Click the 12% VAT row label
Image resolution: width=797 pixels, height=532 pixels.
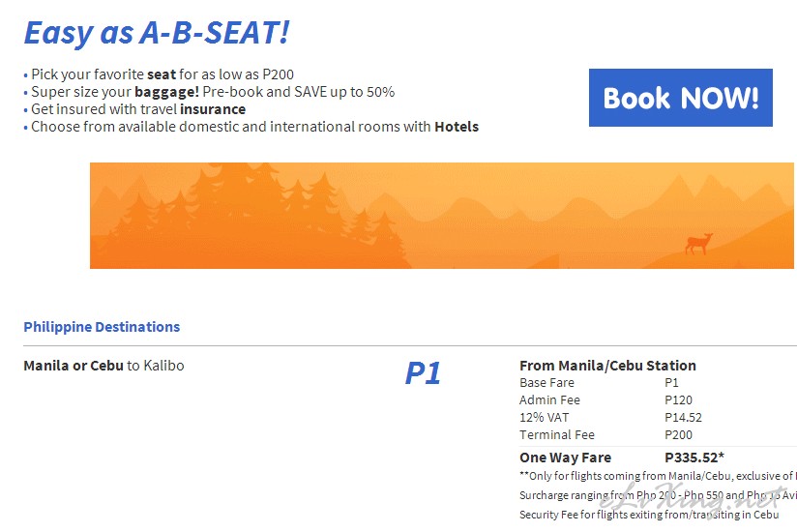pos(544,417)
